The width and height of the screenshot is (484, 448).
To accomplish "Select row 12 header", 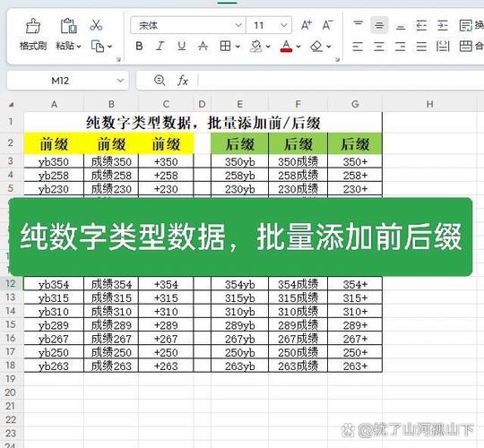I will [x=11, y=283].
